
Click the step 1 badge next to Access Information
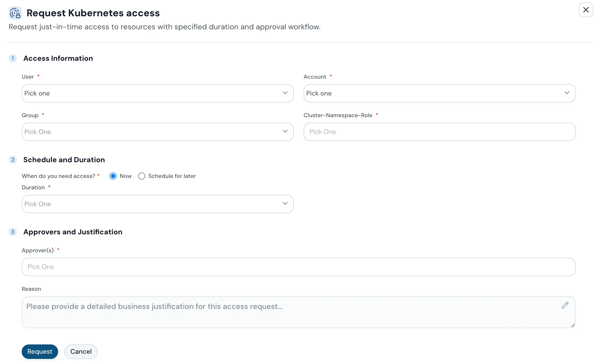(12, 58)
